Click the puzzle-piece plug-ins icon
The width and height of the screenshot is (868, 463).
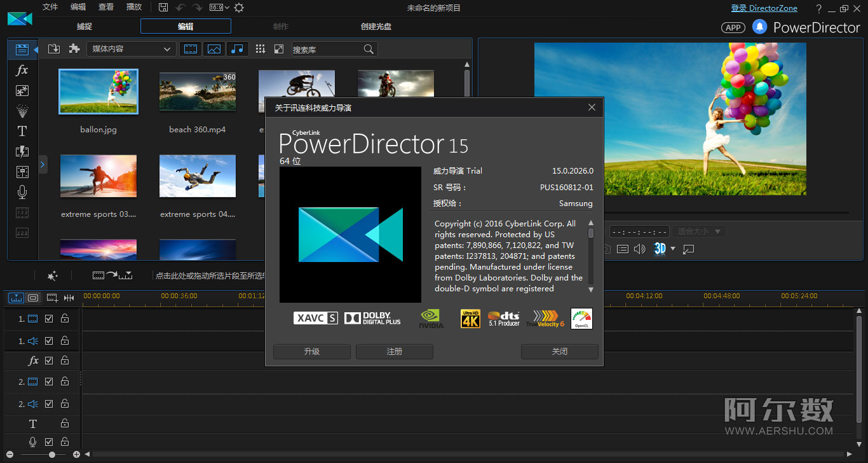(x=74, y=49)
